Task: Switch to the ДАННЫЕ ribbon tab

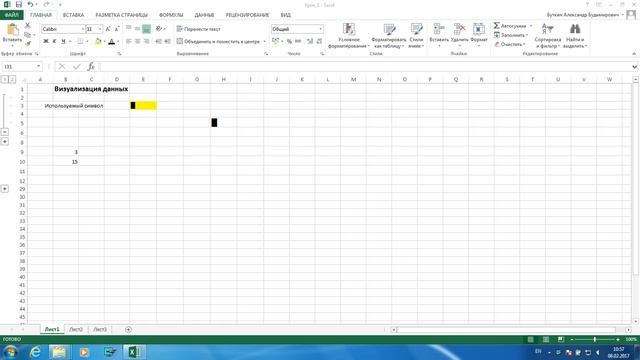Action: click(204, 15)
